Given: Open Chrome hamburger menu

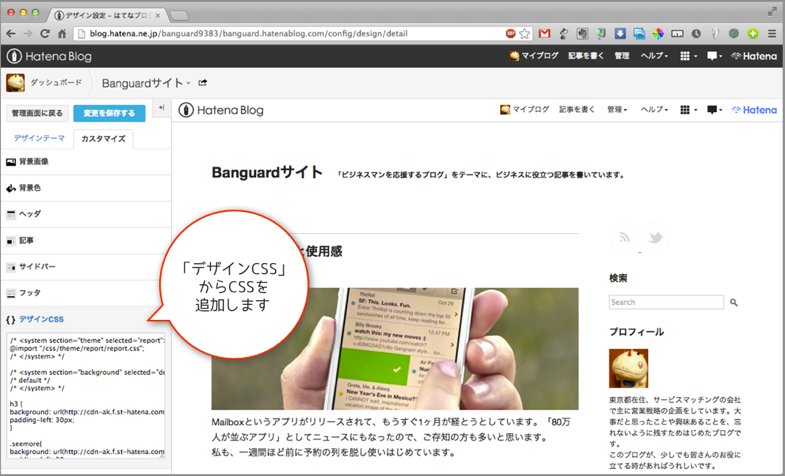Looking at the screenshot, I should (772, 34).
